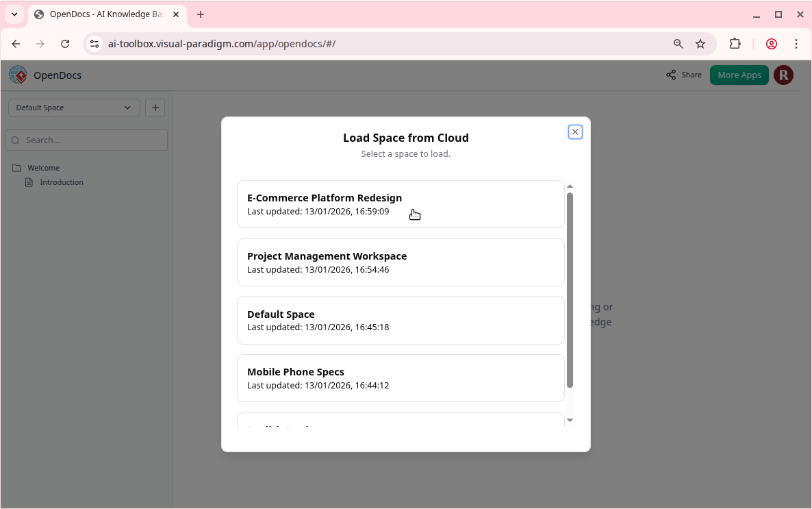Switch to the OpenDocs browser tab

tap(103, 14)
